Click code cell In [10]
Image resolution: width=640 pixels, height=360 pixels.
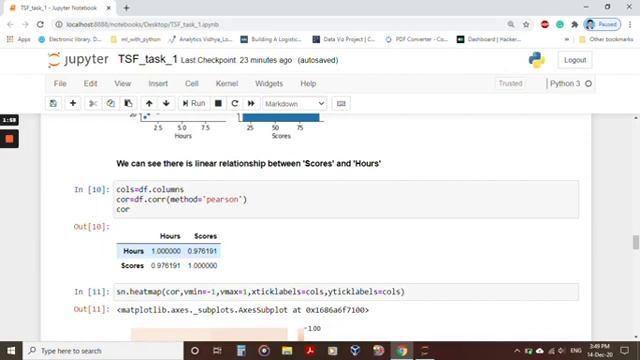(346, 199)
